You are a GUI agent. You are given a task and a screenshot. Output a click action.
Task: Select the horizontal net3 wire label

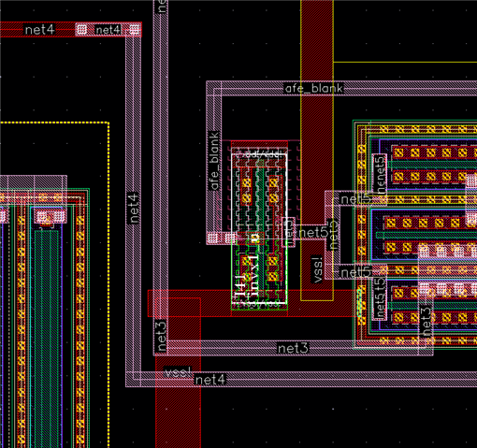293,348
